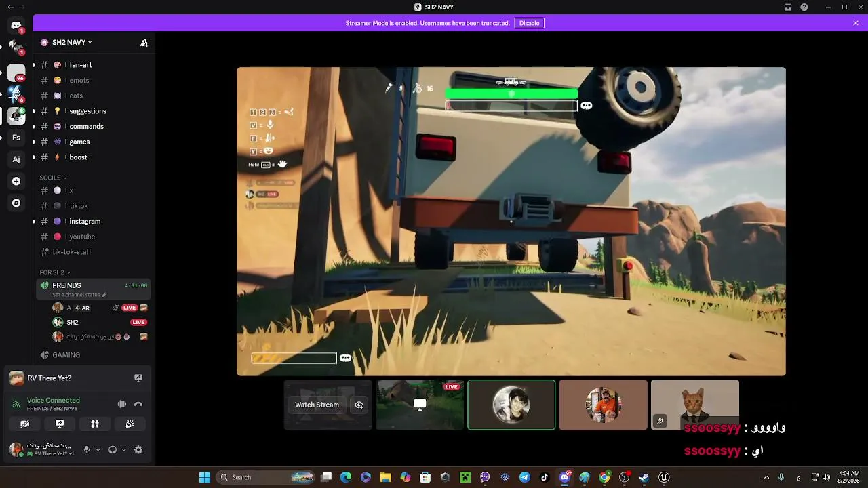Mute your microphone in user panel
The width and height of the screenshot is (868, 488).
86,449
